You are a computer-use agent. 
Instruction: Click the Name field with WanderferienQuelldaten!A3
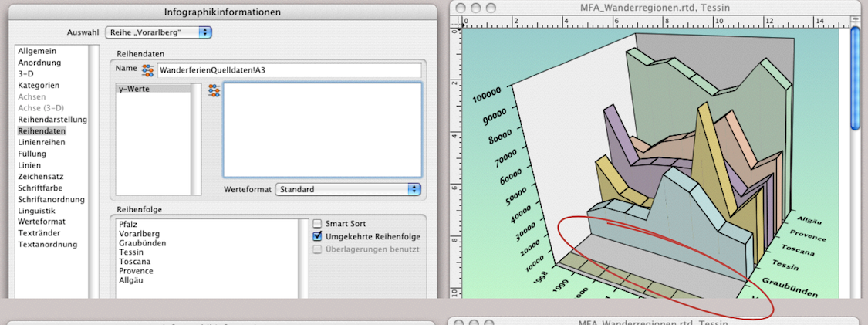pyautogui.click(x=289, y=70)
